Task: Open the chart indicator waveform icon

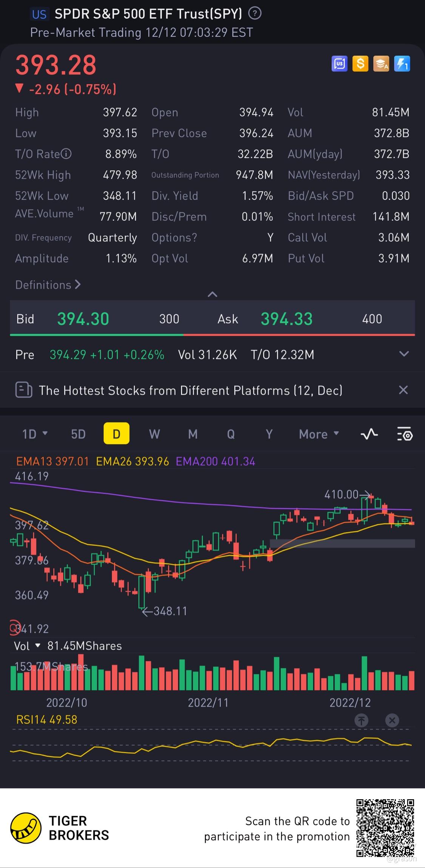Action: [x=369, y=434]
